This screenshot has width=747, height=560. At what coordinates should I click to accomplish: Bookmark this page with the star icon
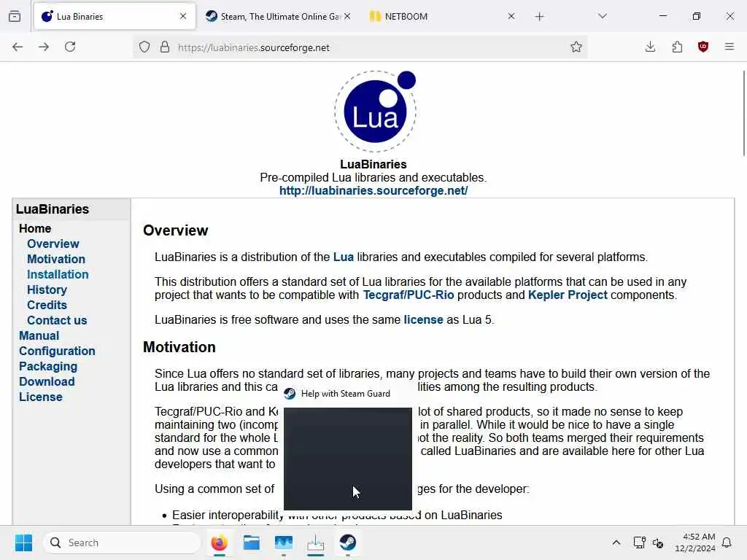coord(576,47)
